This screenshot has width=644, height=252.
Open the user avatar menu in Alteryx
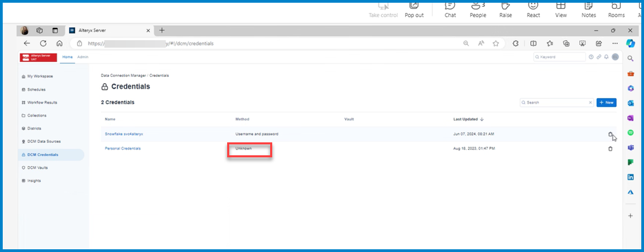[x=615, y=57]
